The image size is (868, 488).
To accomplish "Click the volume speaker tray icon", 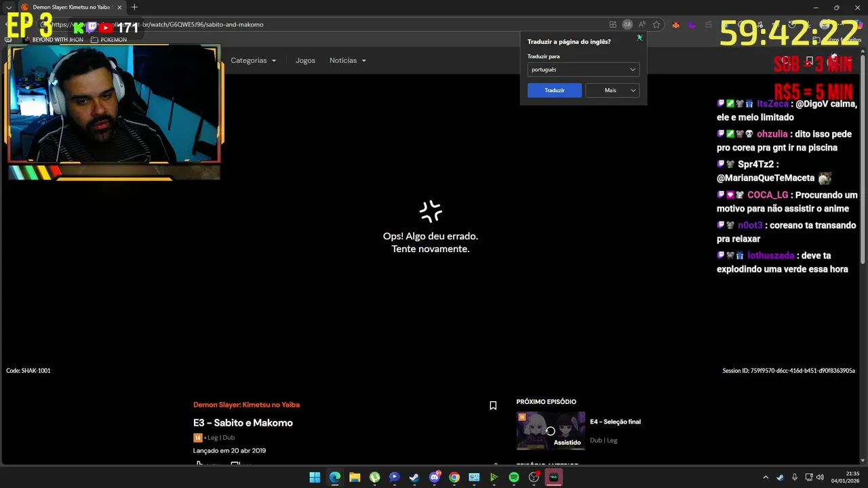I will click(820, 477).
